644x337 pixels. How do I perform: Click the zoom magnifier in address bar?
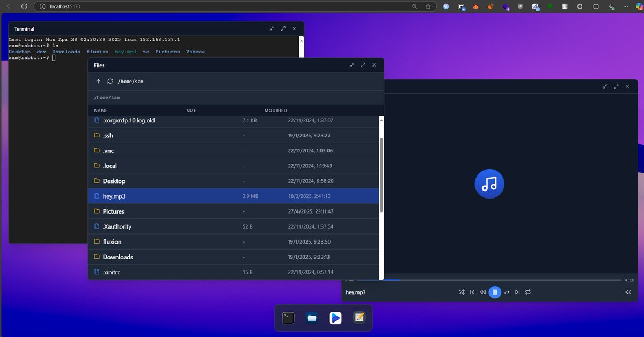(415, 6)
